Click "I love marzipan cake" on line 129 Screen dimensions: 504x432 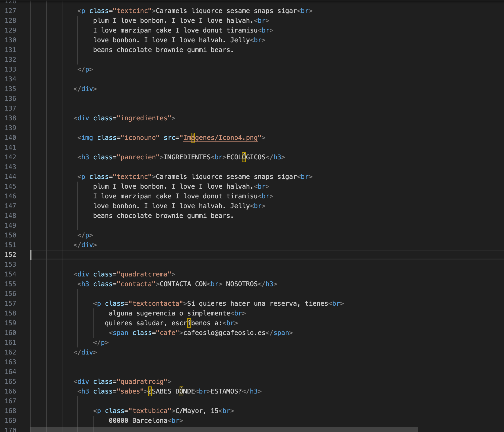(132, 30)
